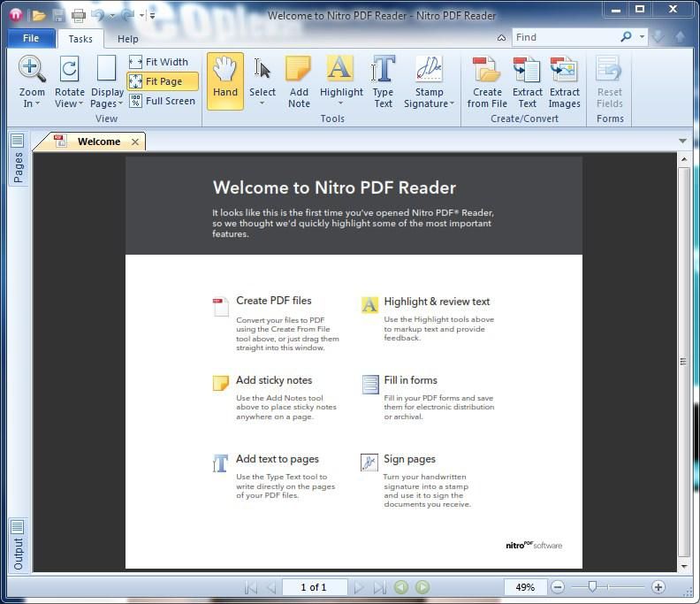
Task: Pick the Type Text tool
Action: [383, 80]
